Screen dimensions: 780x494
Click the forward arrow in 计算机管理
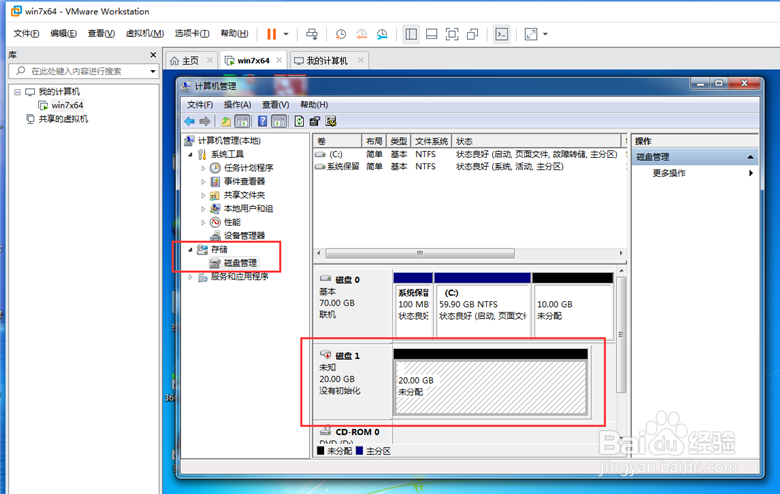click(x=205, y=121)
